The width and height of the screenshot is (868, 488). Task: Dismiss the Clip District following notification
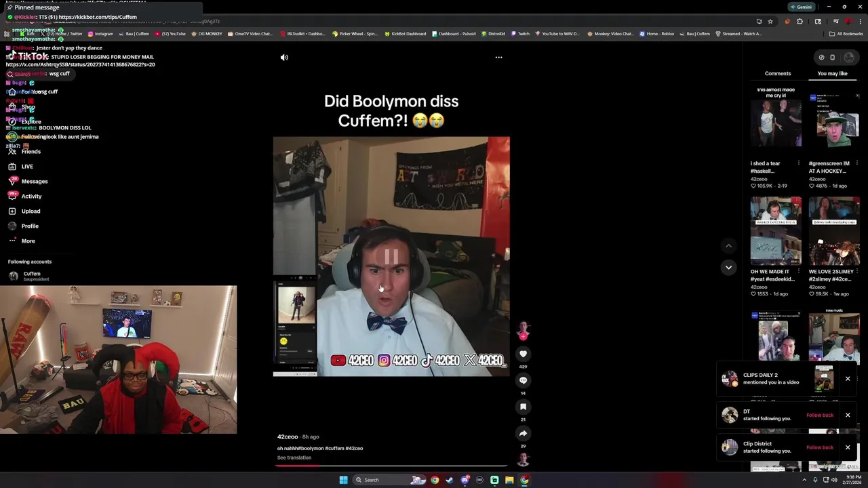[x=848, y=447]
